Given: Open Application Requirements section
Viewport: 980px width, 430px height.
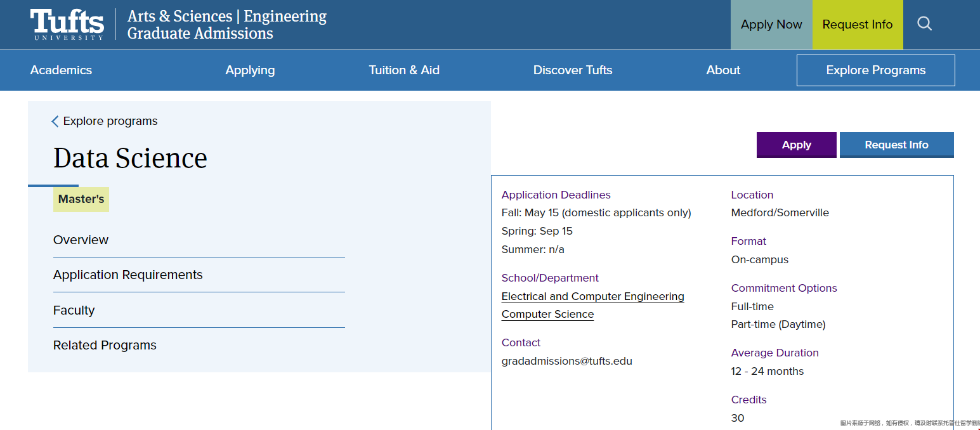Looking at the screenshot, I should tap(128, 275).
